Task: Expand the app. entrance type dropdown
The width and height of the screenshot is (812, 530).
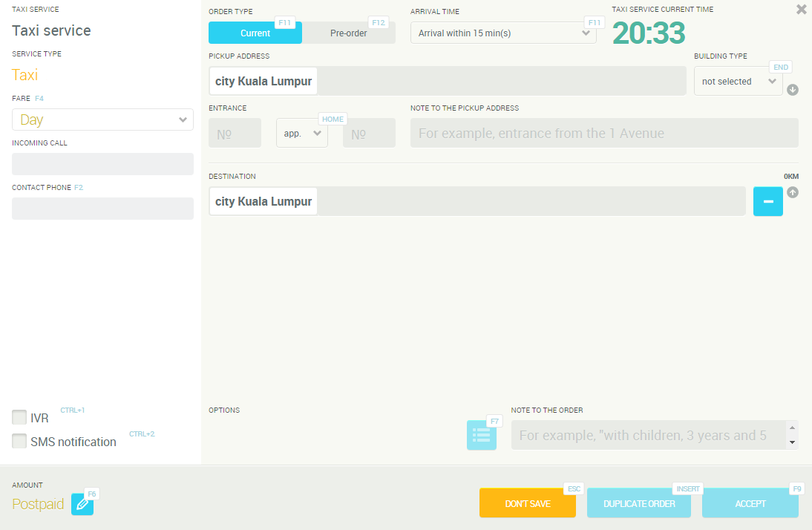Action: coord(301,133)
